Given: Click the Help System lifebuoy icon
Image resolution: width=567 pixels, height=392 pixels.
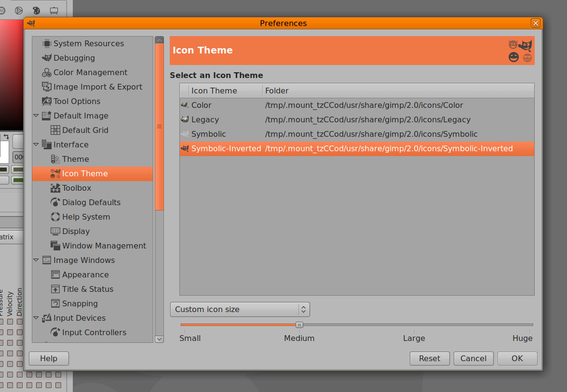Looking at the screenshot, I should [x=55, y=217].
